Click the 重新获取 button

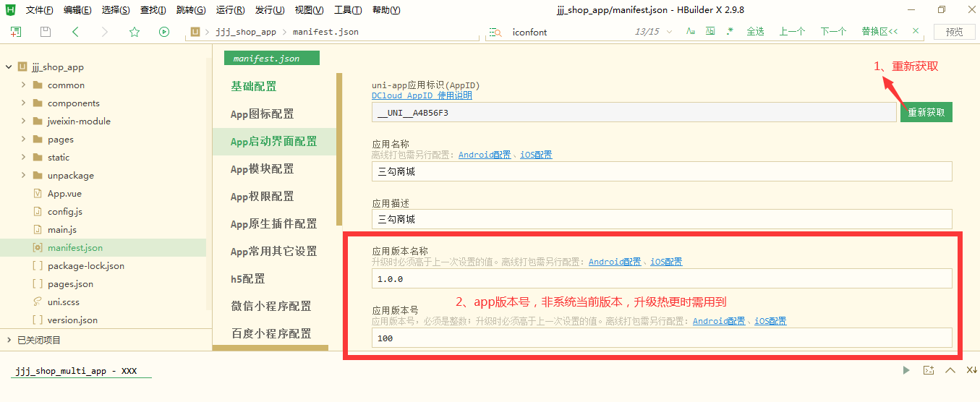(x=926, y=112)
